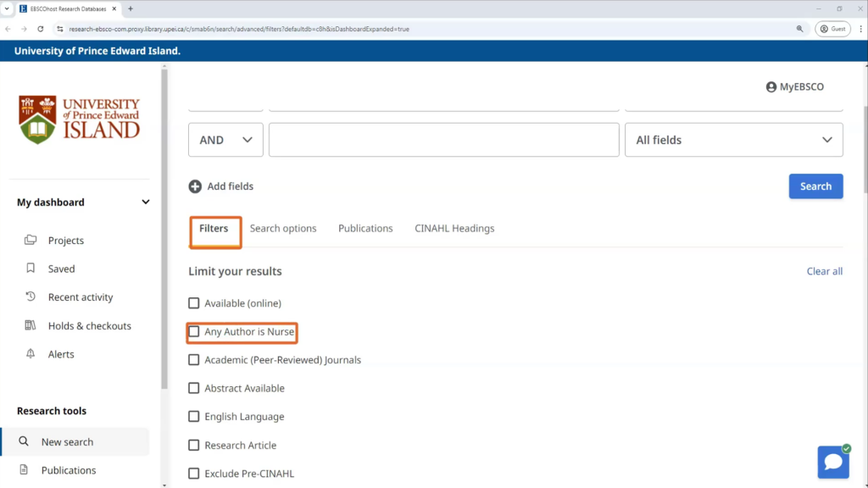Open the Projects folder icon
The image size is (868, 488).
[31, 241]
